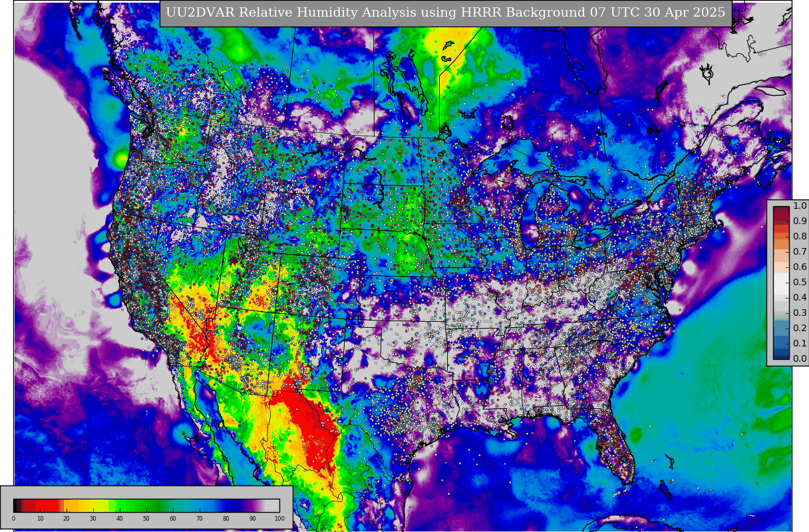Click the '70' label on humidity colorbar
The height and width of the screenshot is (532, 809).
[200, 519]
